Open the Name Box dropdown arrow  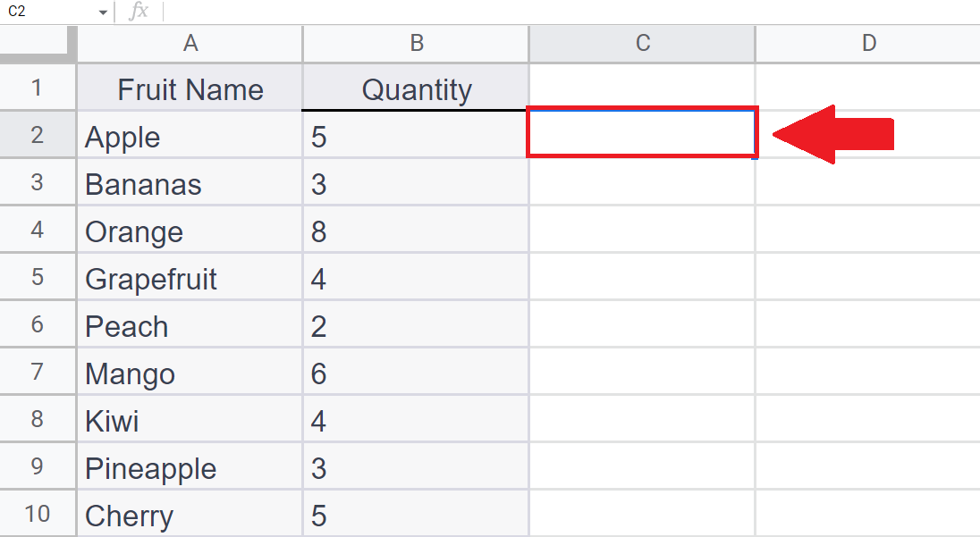click(x=103, y=13)
